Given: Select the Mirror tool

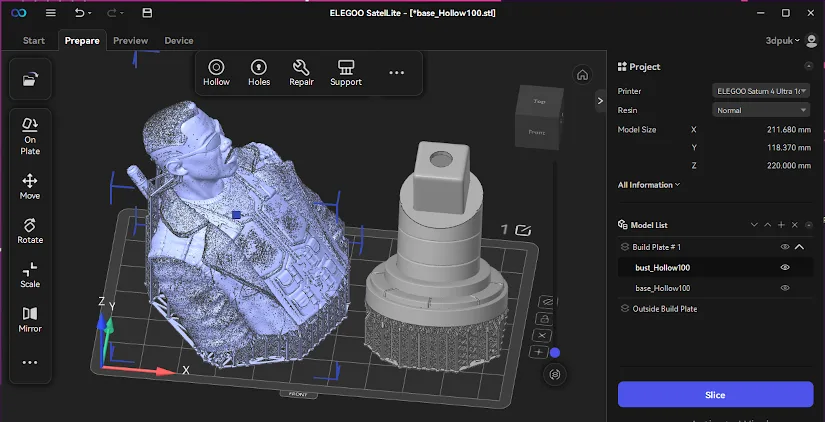Looking at the screenshot, I should pos(30,320).
